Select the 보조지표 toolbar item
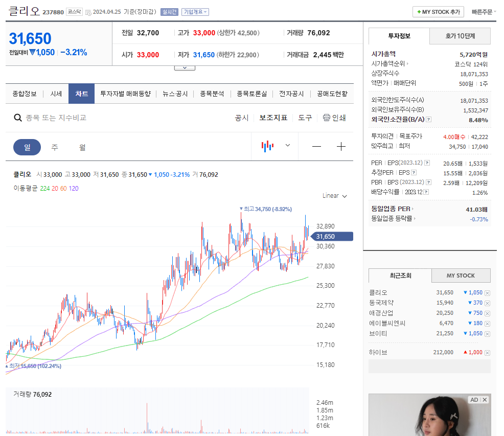 click(x=274, y=118)
